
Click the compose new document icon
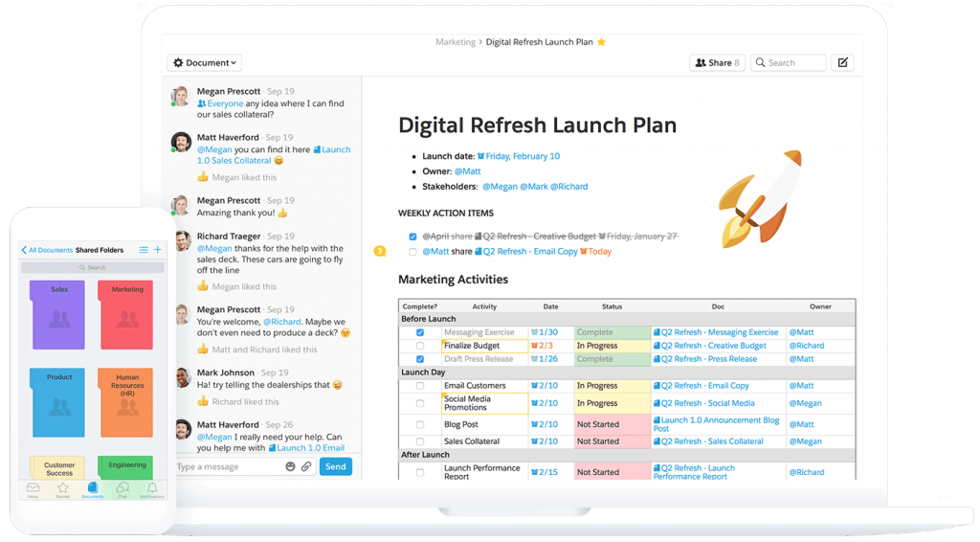pyautogui.click(x=842, y=62)
